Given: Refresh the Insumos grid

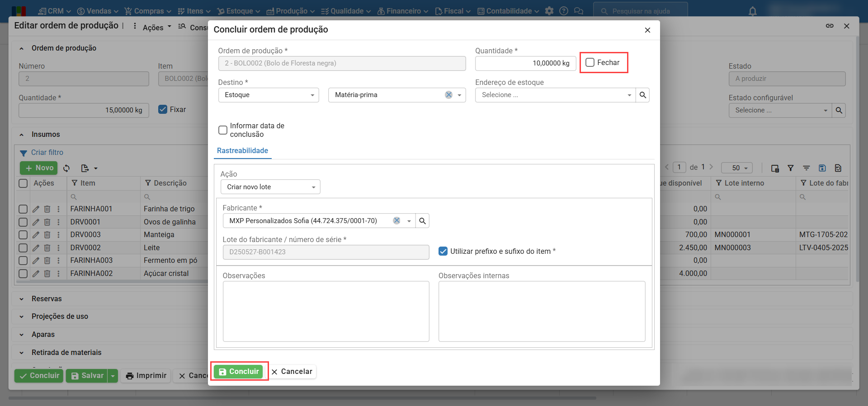Looking at the screenshot, I should [66, 168].
